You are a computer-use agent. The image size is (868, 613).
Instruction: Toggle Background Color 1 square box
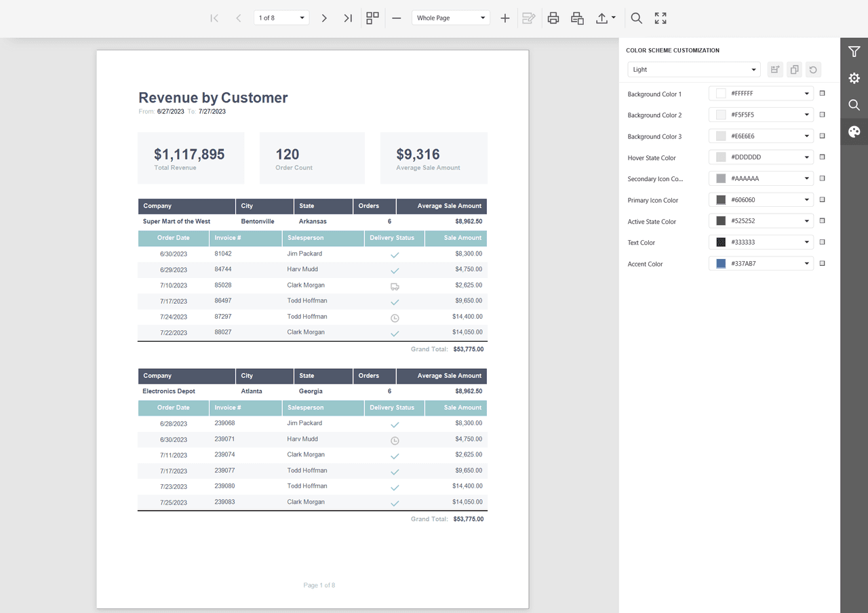point(823,94)
